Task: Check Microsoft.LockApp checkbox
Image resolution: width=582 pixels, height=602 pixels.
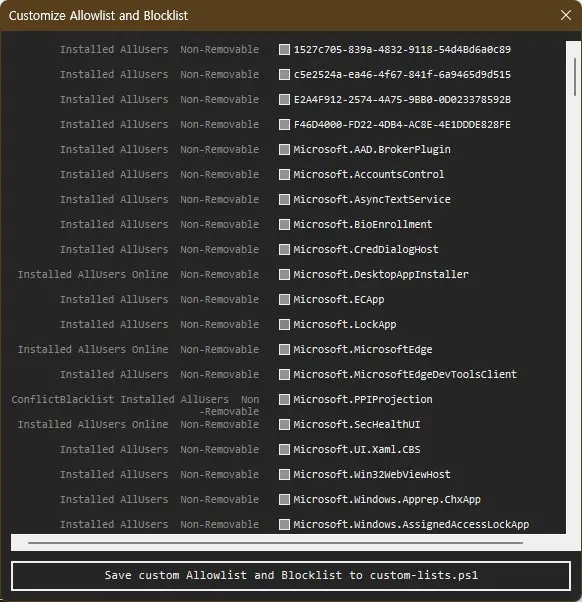Action: pyautogui.click(x=284, y=324)
